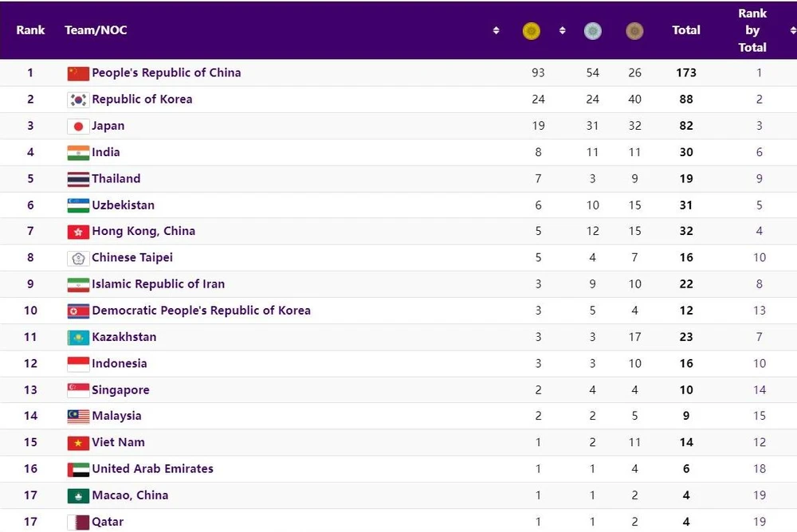Click the Qatar flag icon
The height and width of the screenshot is (532, 797).
click(78, 522)
